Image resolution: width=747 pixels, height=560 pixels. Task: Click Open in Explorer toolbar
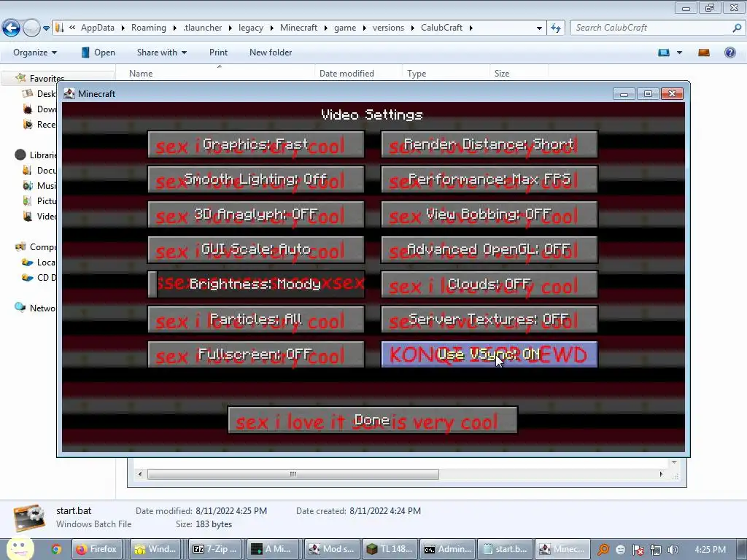98,52
